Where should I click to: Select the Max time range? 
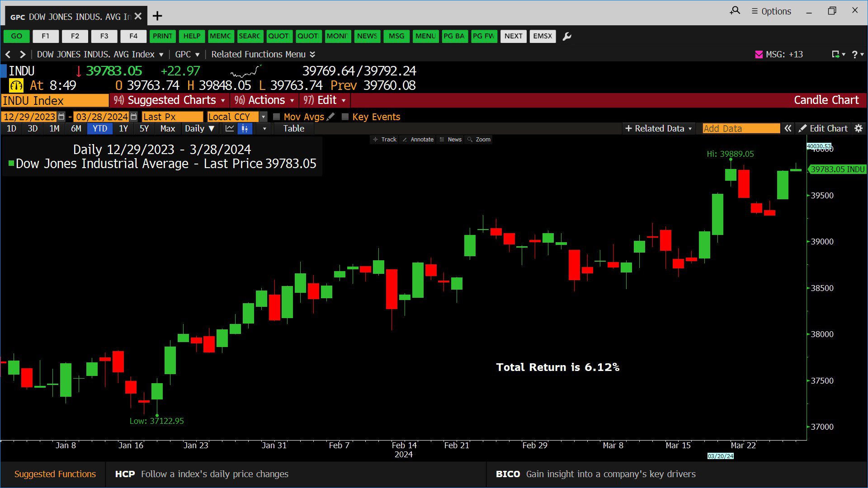pos(167,128)
